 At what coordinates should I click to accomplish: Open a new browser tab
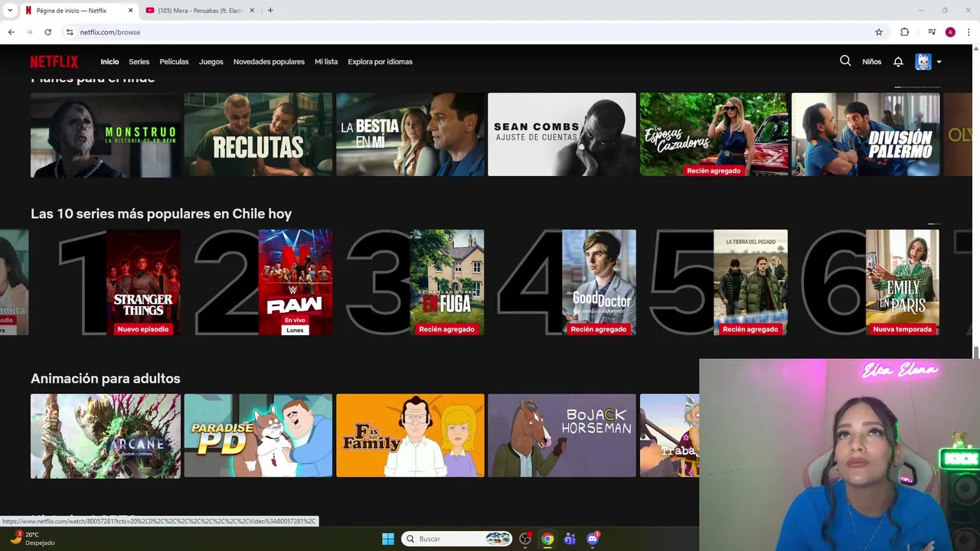[x=270, y=11]
